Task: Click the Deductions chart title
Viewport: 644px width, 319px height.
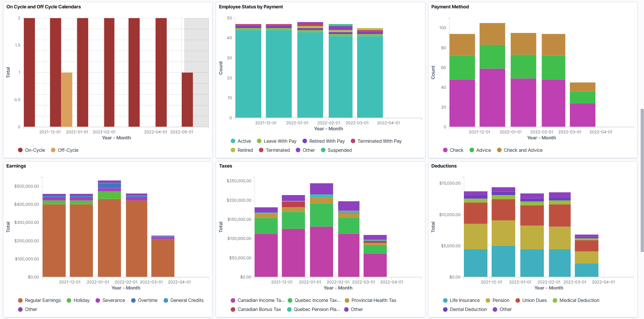Action: 443,166
